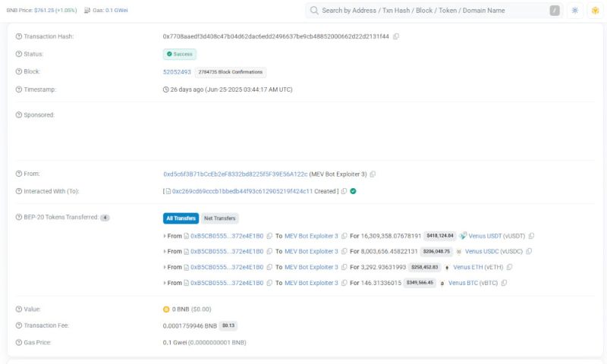The height and width of the screenshot is (364, 607).
Task: Copy the Venus BTC token address
Action: tap(504, 283)
